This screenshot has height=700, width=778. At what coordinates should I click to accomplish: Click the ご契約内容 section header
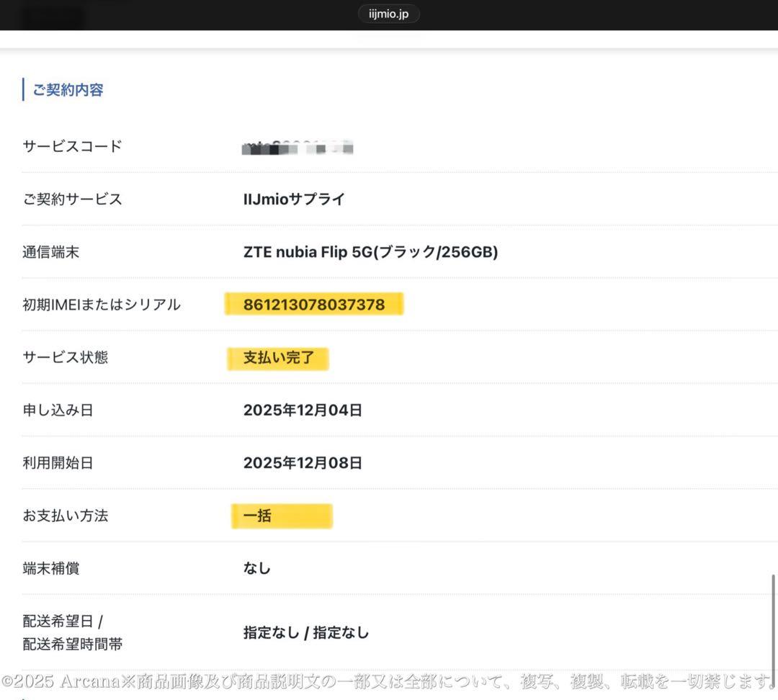(x=65, y=89)
